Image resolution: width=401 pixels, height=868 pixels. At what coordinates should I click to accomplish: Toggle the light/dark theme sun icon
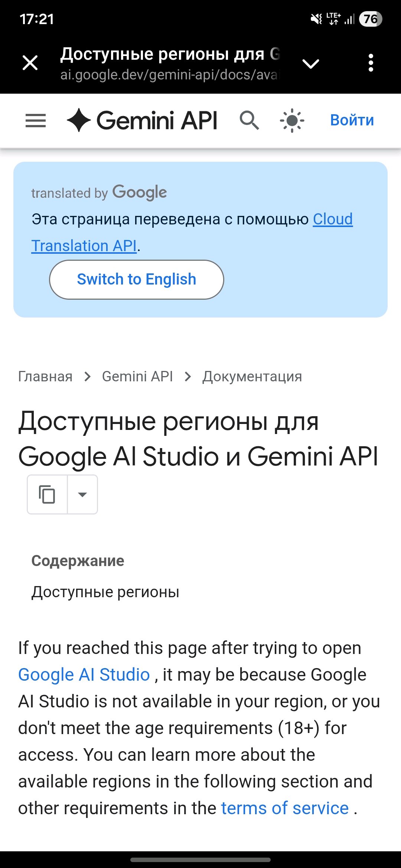(292, 120)
